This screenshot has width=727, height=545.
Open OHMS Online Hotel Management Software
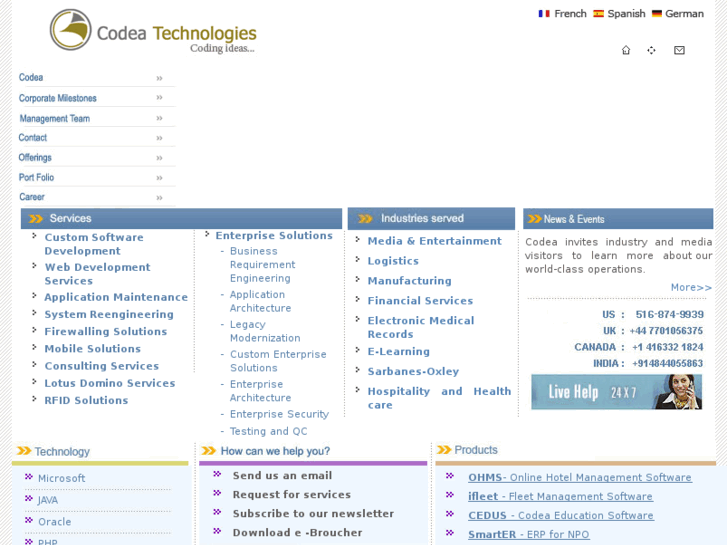[580, 477]
